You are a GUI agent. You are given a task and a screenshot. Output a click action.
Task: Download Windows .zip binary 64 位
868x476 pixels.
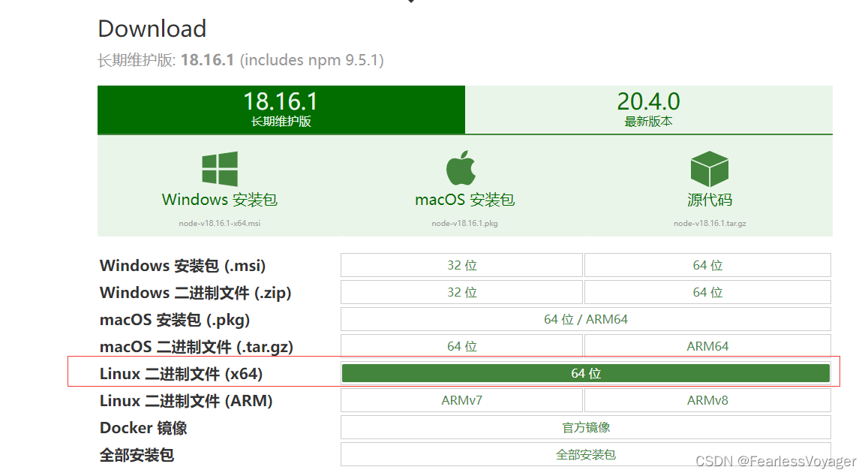(707, 292)
